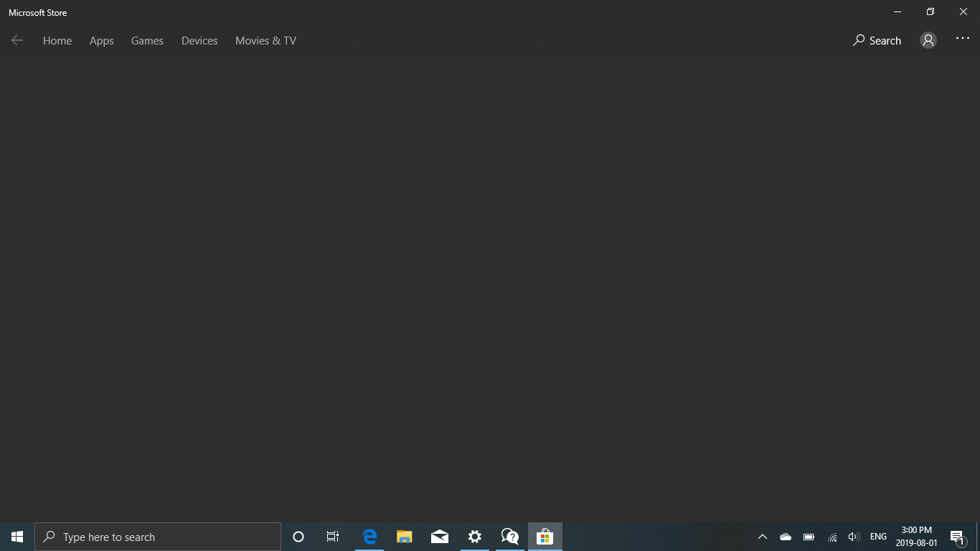Minimize the Microsoft Store window

coord(897,12)
